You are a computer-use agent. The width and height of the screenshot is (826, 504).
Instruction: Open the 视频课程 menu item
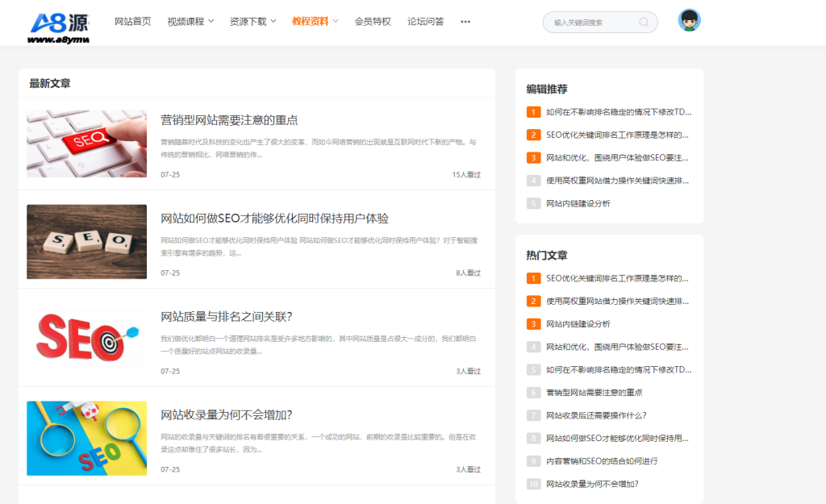point(186,21)
